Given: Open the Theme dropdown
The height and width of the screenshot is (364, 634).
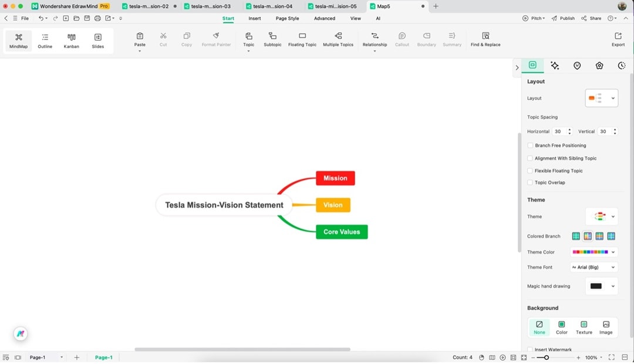Looking at the screenshot, I should point(602,217).
